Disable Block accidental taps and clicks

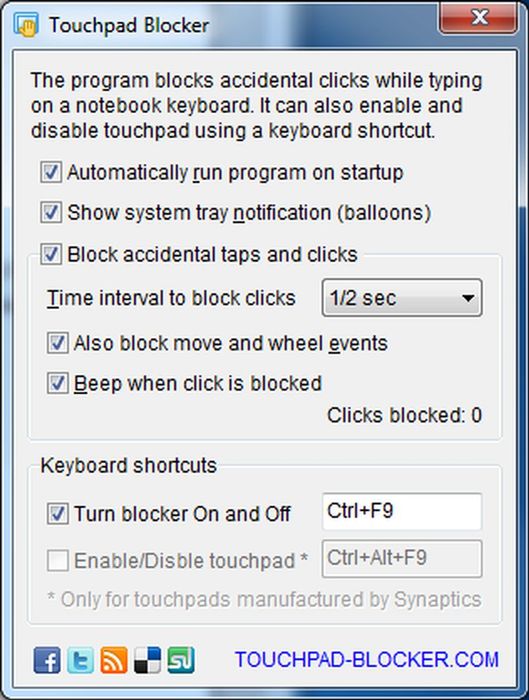coord(51,254)
